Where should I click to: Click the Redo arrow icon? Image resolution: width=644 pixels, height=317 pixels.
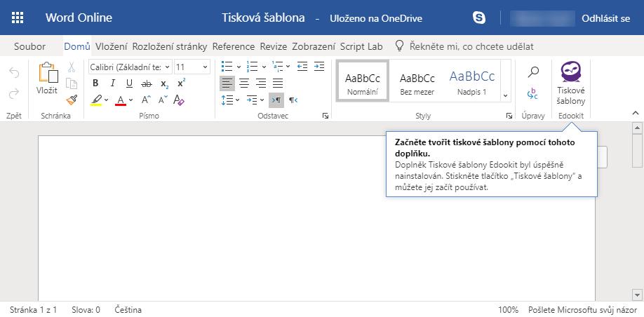point(14,93)
